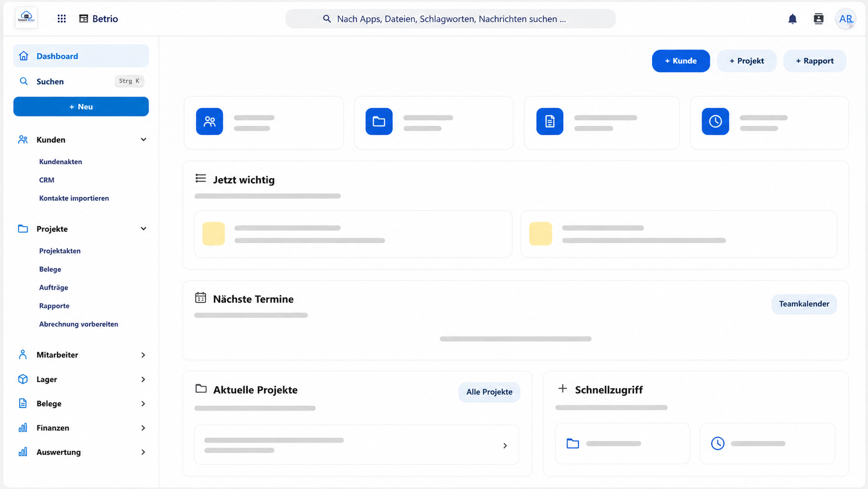
Task: Click the Finanzen chart icon in sidebar
Action: coord(23,428)
